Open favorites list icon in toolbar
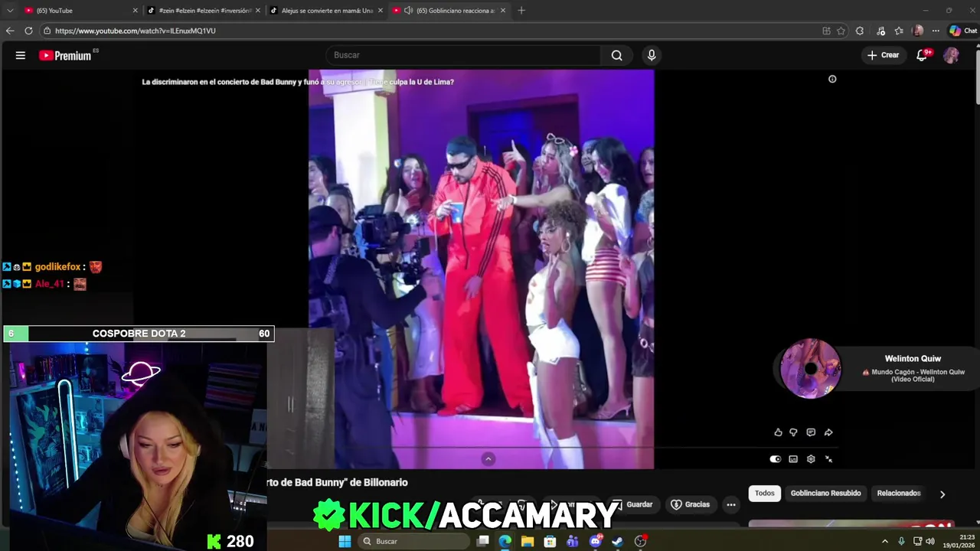The width and height of the screenshot is (980, 551). (x=899, y=31)
